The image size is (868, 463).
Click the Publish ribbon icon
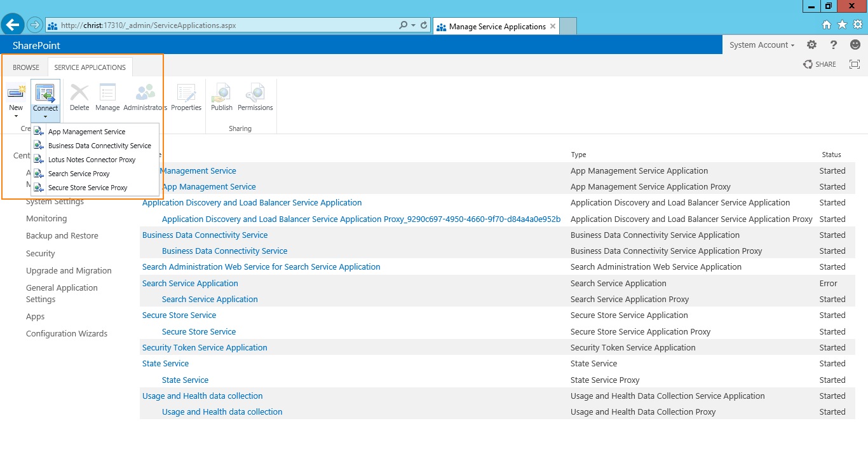pos(222,98)
